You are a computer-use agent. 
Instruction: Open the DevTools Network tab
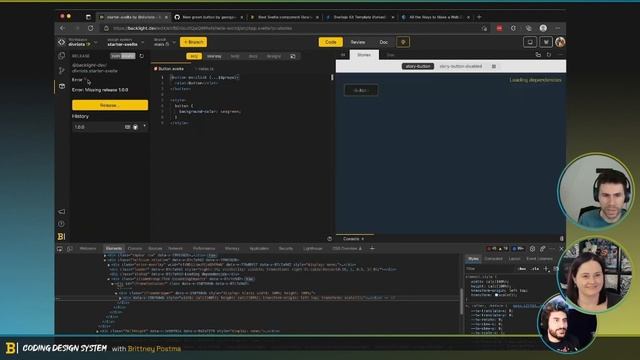176,249
